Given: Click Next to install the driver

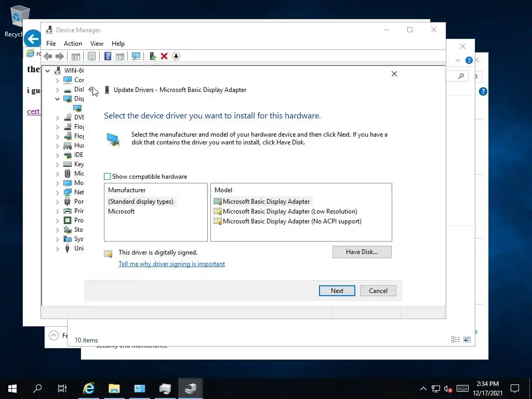Looking at the screenshot, I should pos(337,291).
